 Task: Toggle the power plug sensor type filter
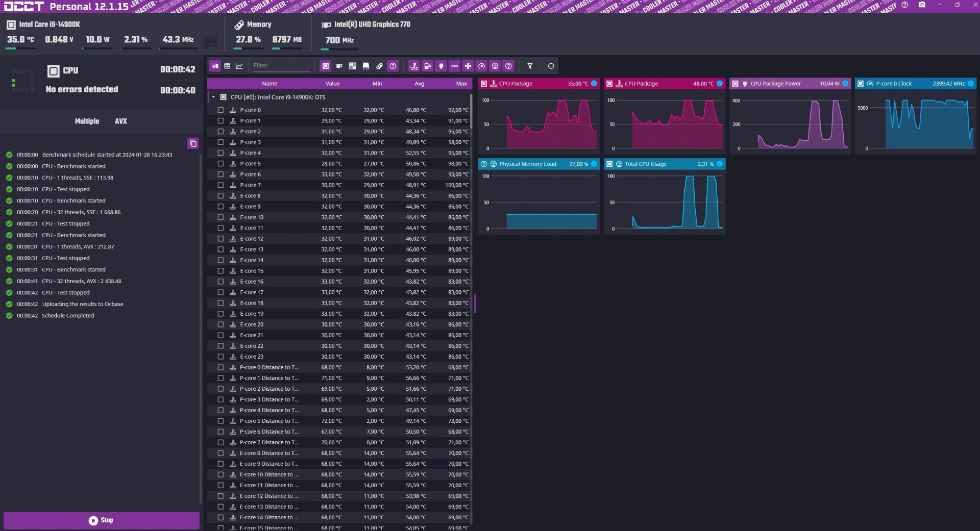441,66
